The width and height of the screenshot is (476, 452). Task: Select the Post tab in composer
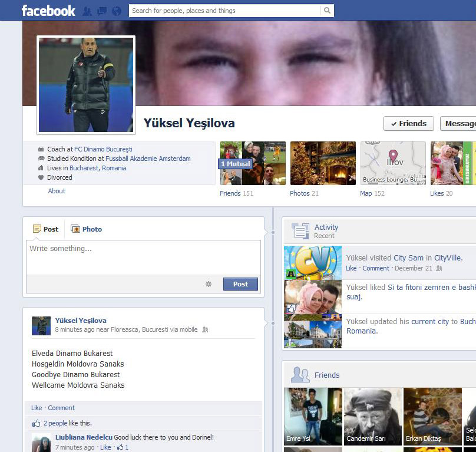(46, 229)
